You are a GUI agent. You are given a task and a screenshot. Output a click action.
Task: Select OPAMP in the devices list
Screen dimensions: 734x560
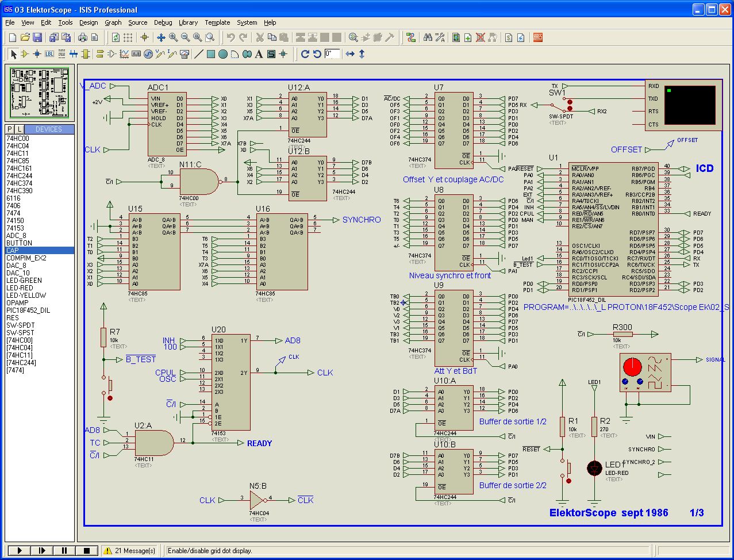17,303
